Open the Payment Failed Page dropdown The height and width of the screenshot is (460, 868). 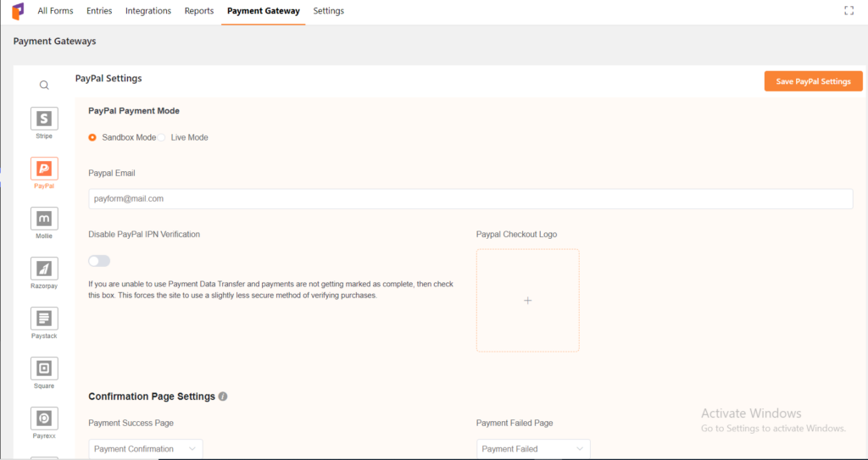pyautogui.click(x=533, y=449)
